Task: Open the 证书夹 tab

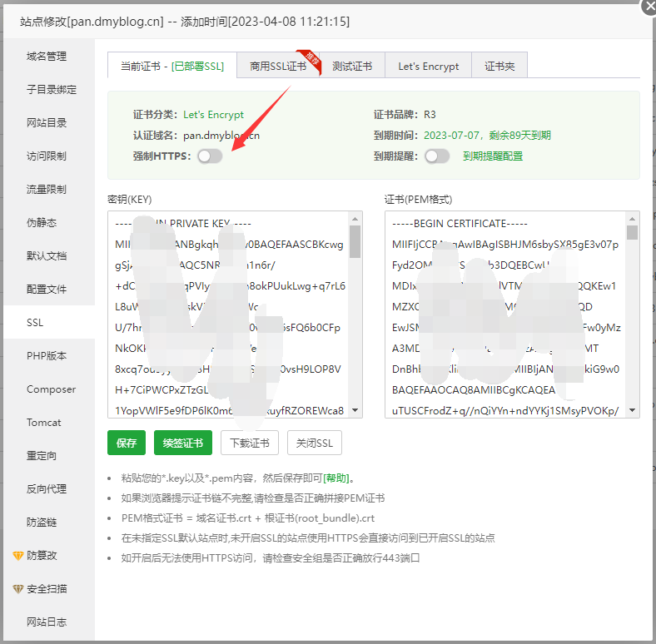Action: pyautogui.click(x=499, y=66)
